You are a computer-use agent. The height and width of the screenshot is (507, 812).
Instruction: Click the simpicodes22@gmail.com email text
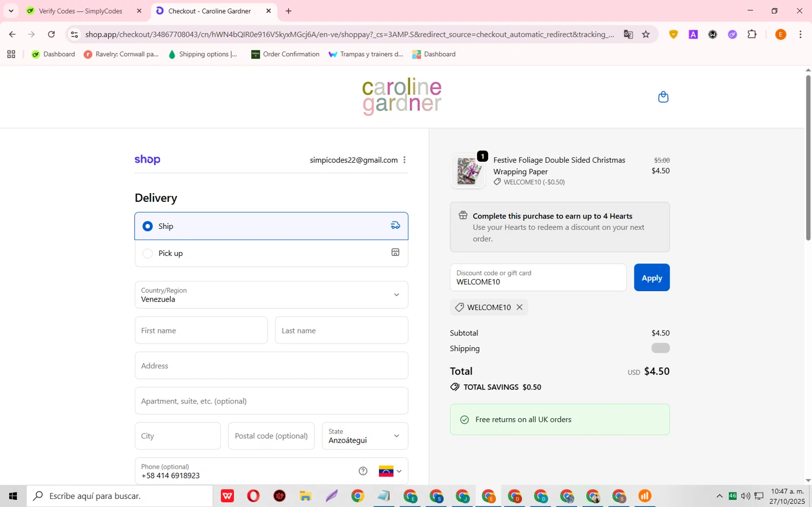pyautogui.click(x=353, y=160)
